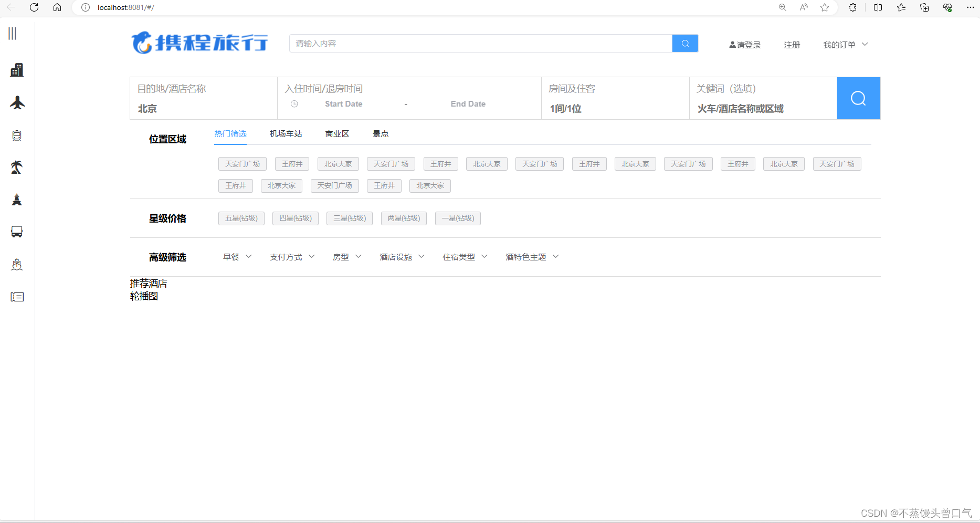
Task: Click the 注册 register link
Action: (792, 45)
